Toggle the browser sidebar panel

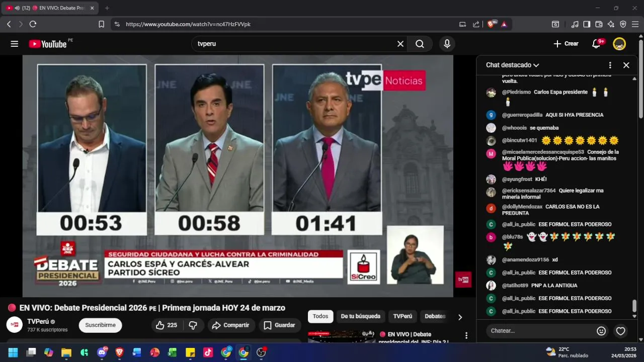587,24
